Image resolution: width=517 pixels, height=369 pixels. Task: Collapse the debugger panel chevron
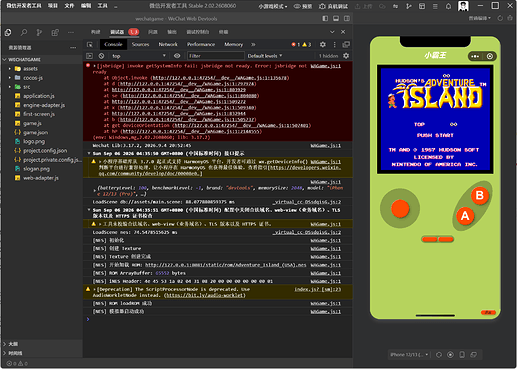[332, 32]
